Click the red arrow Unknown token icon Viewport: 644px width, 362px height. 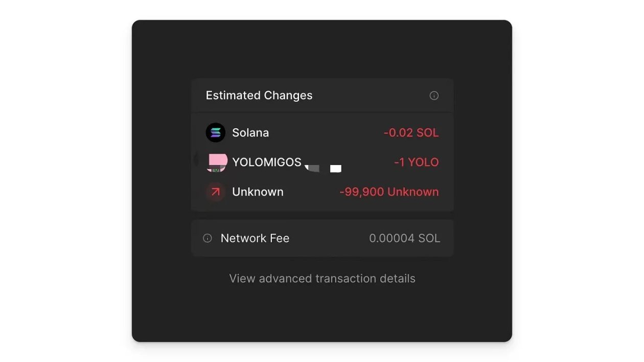[x=216, y=192]
